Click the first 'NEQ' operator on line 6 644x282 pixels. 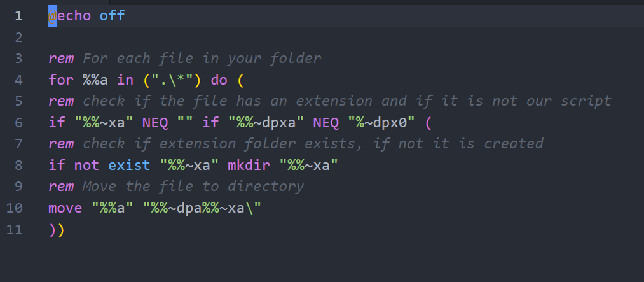point(155,122)
